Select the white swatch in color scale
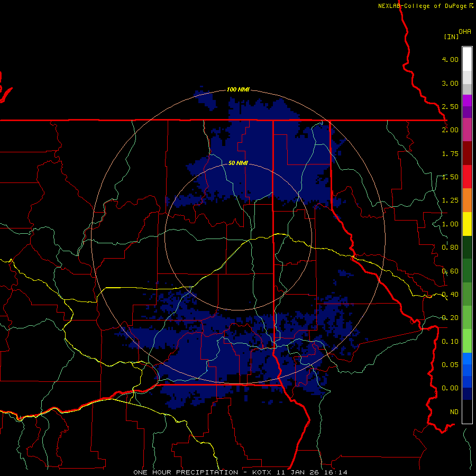 click(467, 59)
